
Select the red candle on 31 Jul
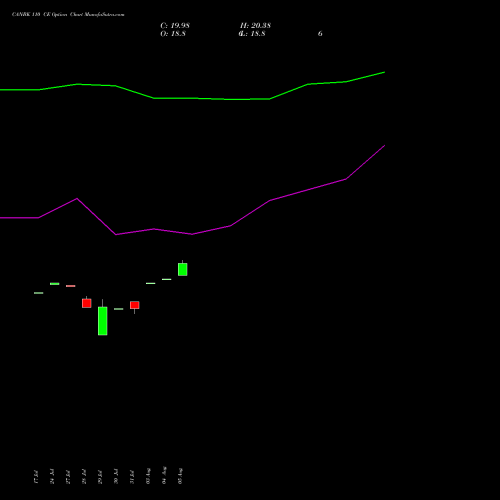(x=135, y=305)
